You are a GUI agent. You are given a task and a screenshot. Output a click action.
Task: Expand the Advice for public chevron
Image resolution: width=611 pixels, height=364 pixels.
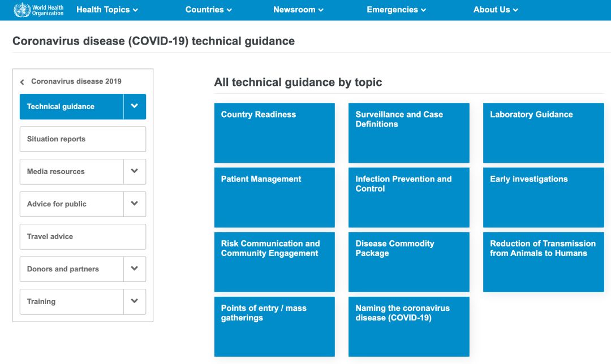(135, 203)
